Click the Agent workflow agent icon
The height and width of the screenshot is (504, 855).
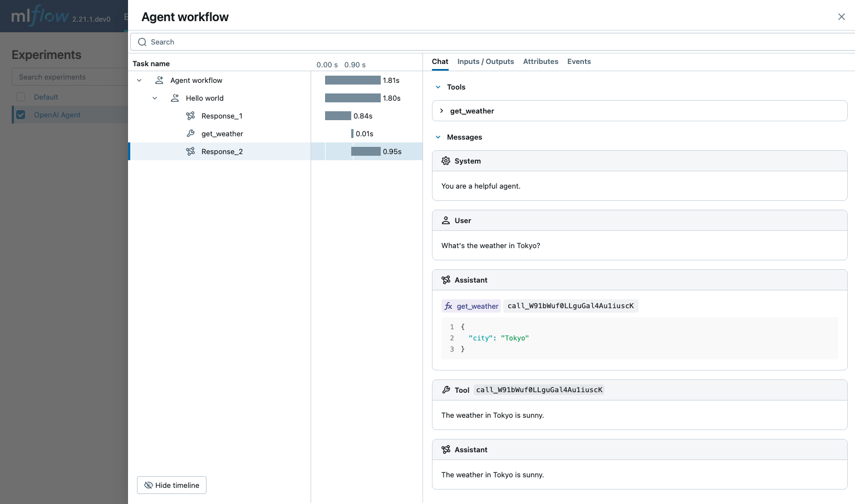coord(159,80)
